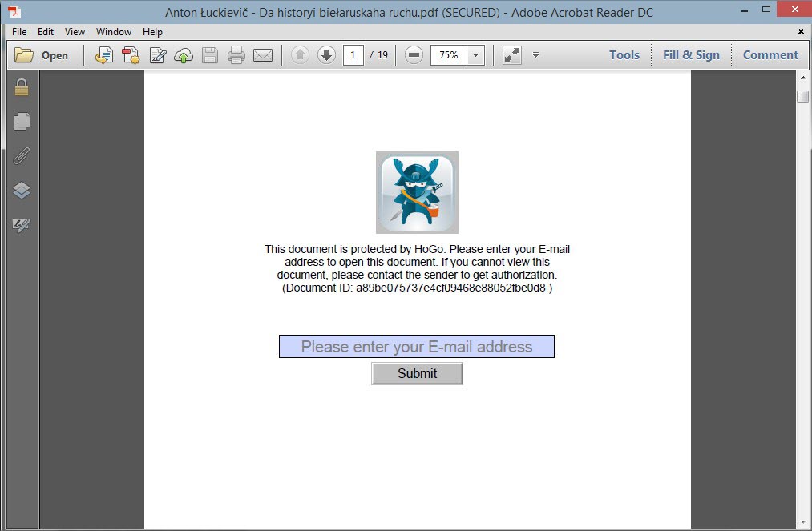Screen dimensions: 812x531
Task: Click the Create PDF online icon
Action: pyautogui.click(x=104, y=54)
